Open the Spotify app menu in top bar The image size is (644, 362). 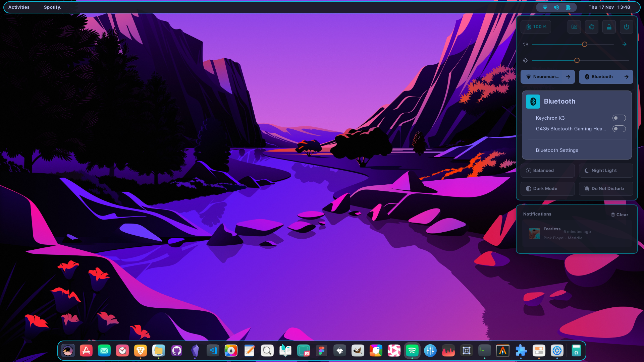point(53,7)
